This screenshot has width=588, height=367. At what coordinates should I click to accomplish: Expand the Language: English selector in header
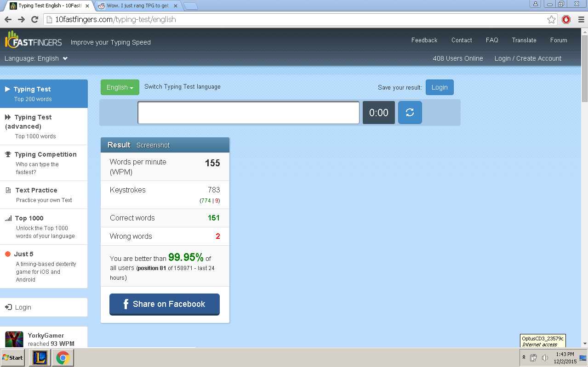[36, 58]
